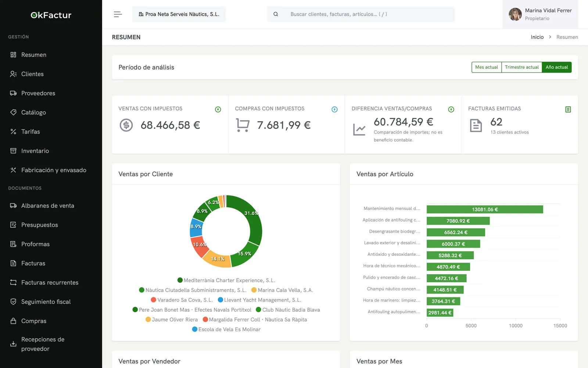This screenshot has width=588, height=368.
Task: Click the Facturas emitidas document icon
Action: tap(568, 109)
